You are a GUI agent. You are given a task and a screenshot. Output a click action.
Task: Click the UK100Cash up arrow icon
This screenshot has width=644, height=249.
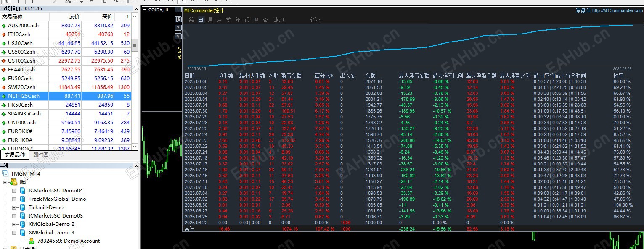click(x=4, y=123)
